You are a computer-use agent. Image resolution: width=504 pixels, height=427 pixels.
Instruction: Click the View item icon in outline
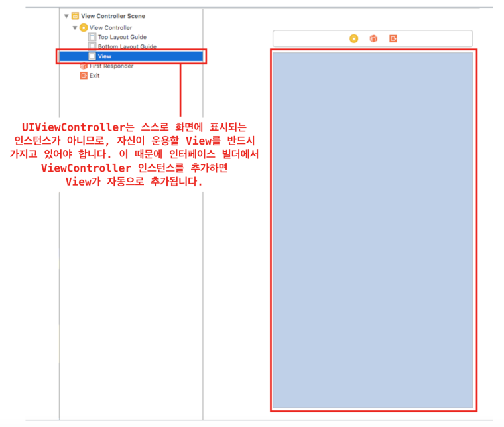click(92, 56)
